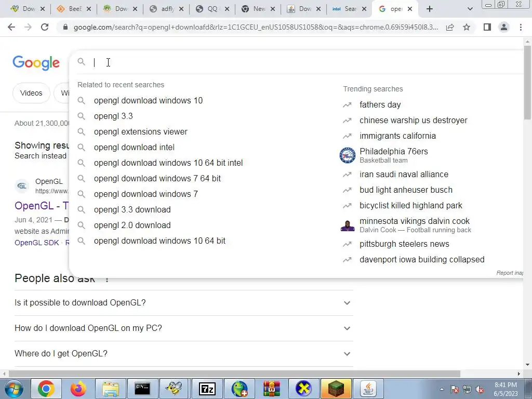
Task: Click the horizontal page scrollbar
Action: (x=234, y=374)
